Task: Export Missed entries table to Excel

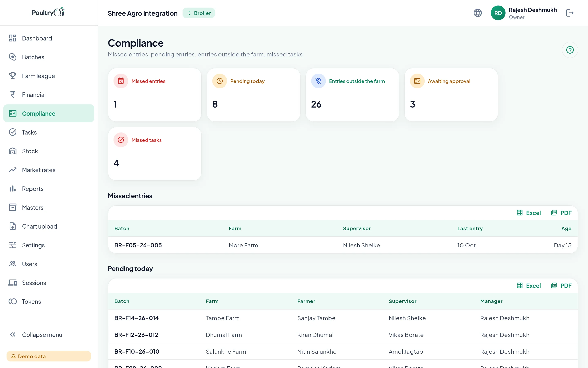Action: coord(529,213)
